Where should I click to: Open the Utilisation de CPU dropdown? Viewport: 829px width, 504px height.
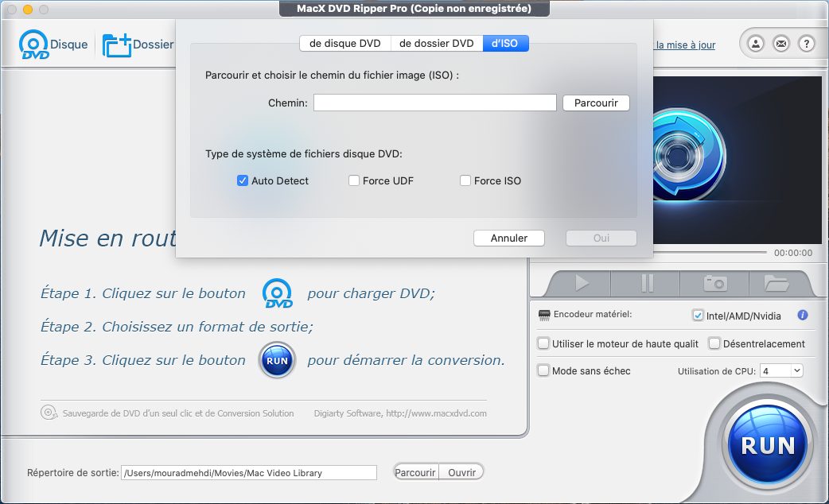[781, 371]
